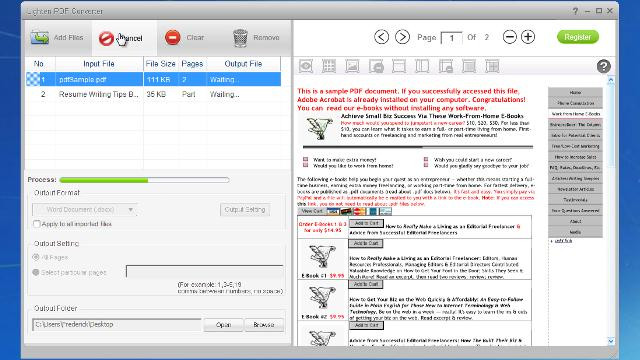The width and height of the screenshot is (640, 360).
Task: Open the Word Document output format dropdown
Action: 84,209
